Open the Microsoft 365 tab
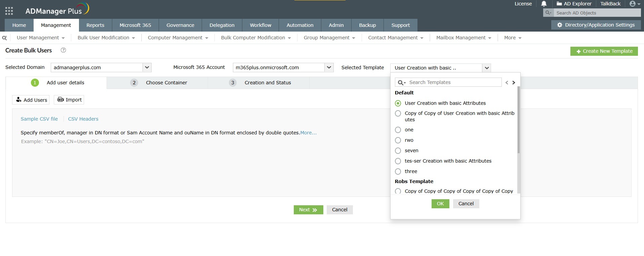This screenshot has width=644, height=256. tap(135, 25)
